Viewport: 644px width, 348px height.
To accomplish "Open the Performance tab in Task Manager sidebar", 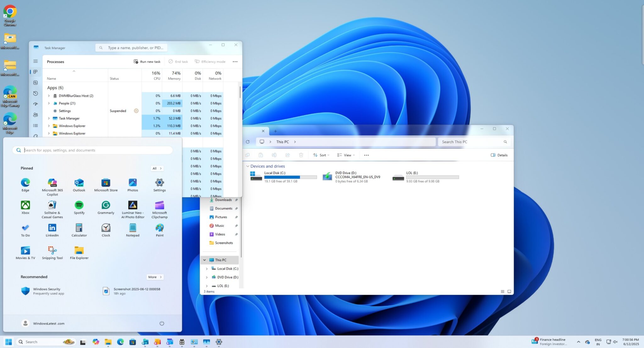I will pyautogui.click(x=35, y=82).
